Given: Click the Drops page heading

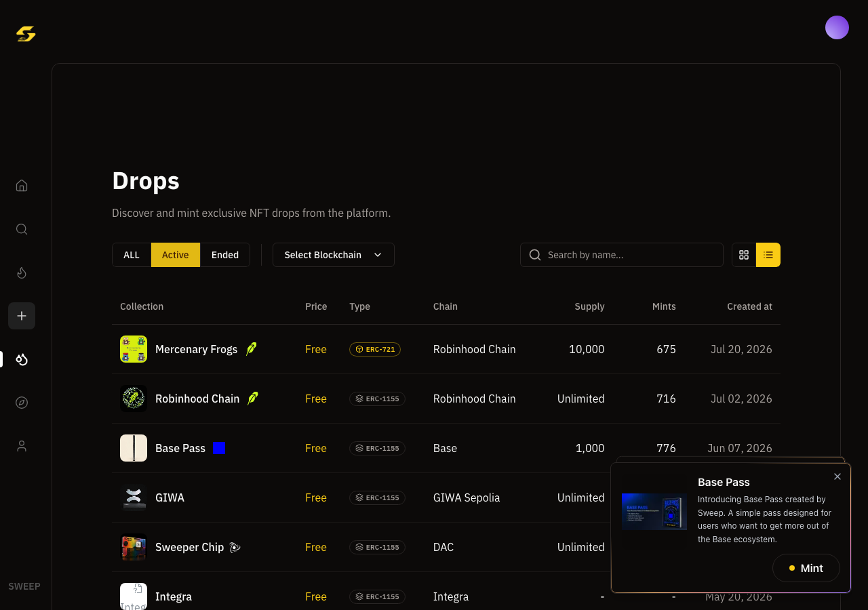Looking at the screenshot, I should click(x=146, y=181).
